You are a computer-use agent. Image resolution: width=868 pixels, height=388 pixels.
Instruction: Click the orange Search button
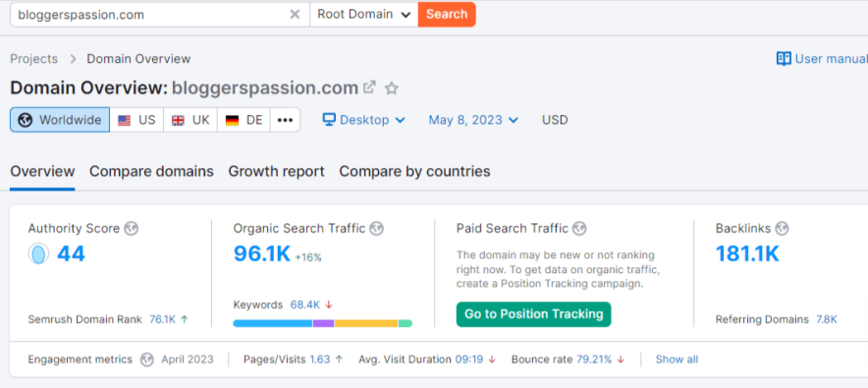pyautogui.click(x=447, y=15)
